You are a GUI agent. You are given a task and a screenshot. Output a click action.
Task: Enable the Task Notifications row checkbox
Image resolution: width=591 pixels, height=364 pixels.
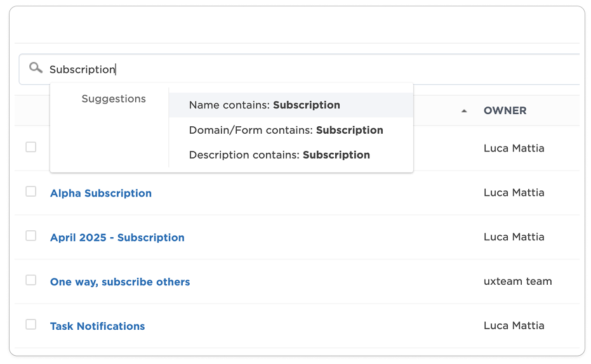point(30,325)
